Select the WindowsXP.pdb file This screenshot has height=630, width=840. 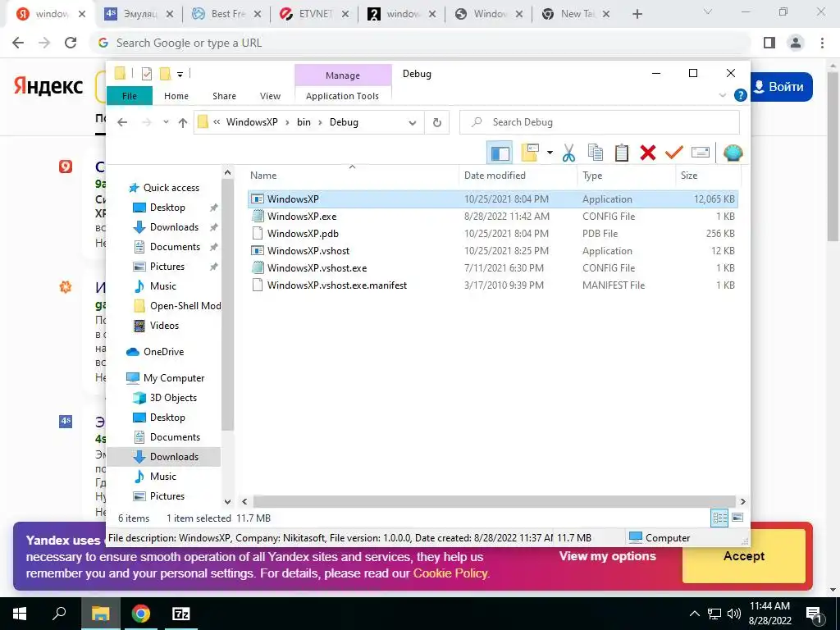click(493, 234)
